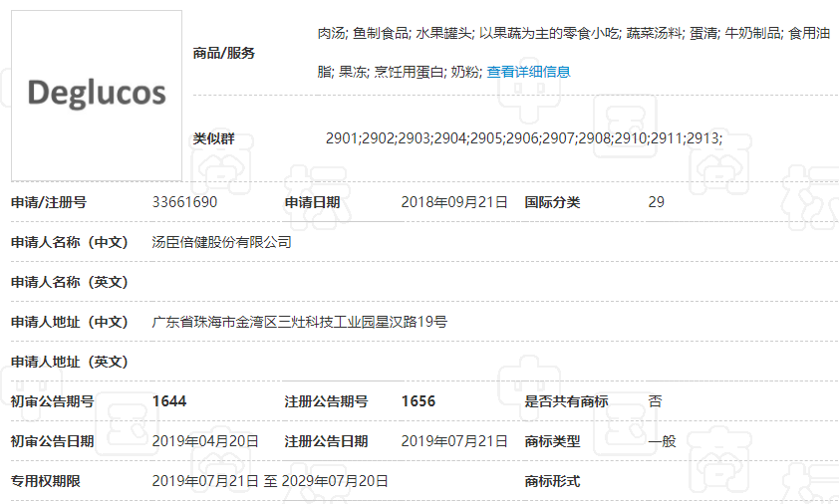Click registration announcement date 2019年07月21日

[x=454, y=441]
